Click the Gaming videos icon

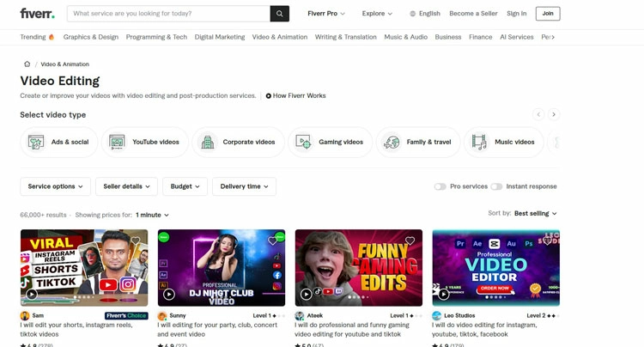tap(303, 142)
